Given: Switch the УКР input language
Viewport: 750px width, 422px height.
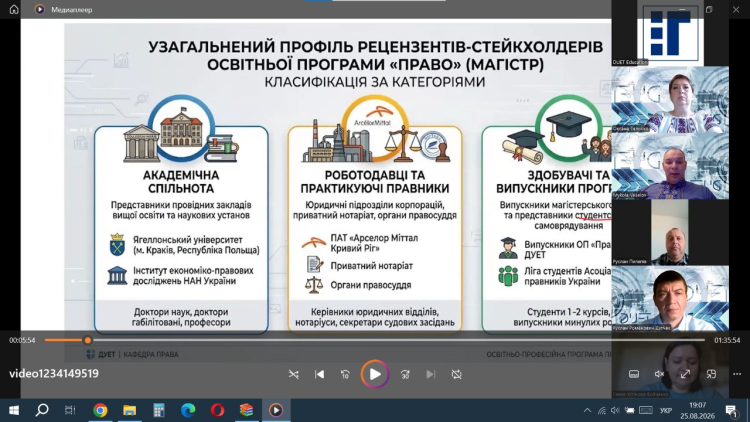Looking at the screenshot, I should 665,411.
